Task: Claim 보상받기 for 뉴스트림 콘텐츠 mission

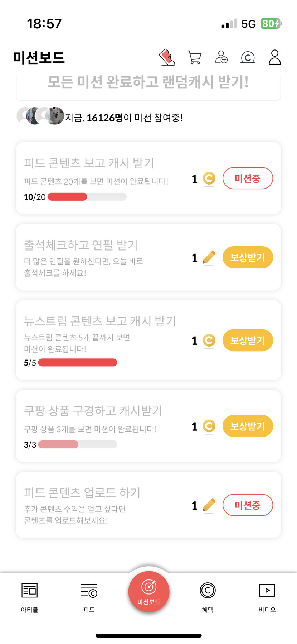Action: 248,340
